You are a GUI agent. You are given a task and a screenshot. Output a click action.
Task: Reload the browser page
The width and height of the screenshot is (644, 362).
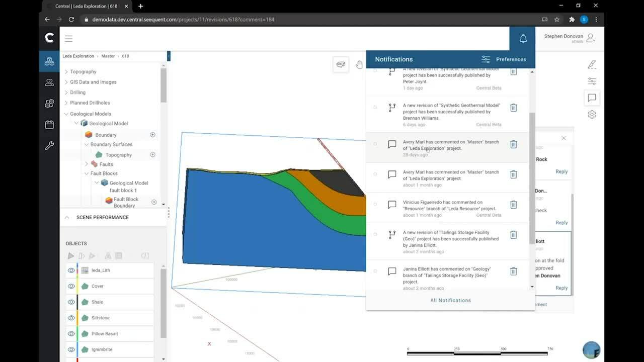point(71,20)
